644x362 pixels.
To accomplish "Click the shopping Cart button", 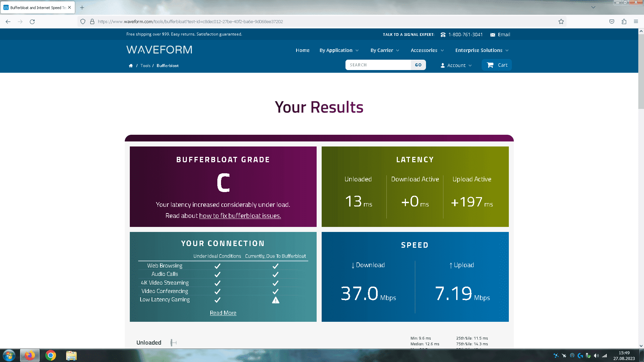I will (x=497, y=65).
